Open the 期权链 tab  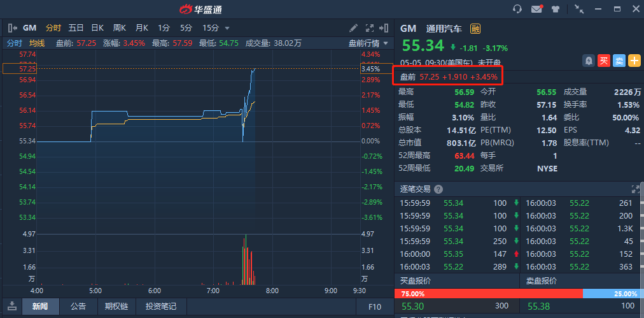click(x=116, y=307)
